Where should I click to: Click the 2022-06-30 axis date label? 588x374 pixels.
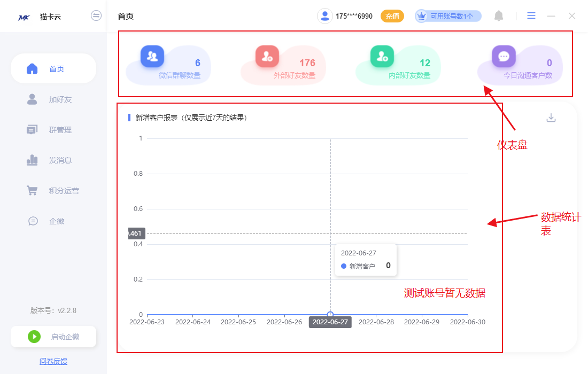[468, 322]
